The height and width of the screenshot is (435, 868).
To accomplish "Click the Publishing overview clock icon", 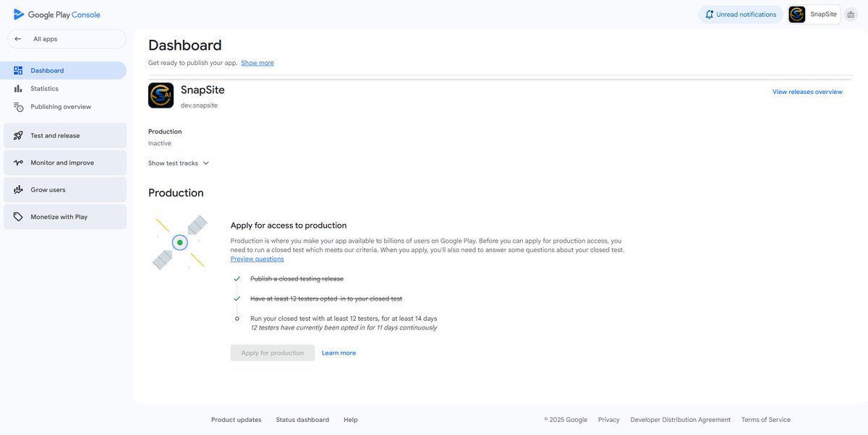I will tap(18, 107).
